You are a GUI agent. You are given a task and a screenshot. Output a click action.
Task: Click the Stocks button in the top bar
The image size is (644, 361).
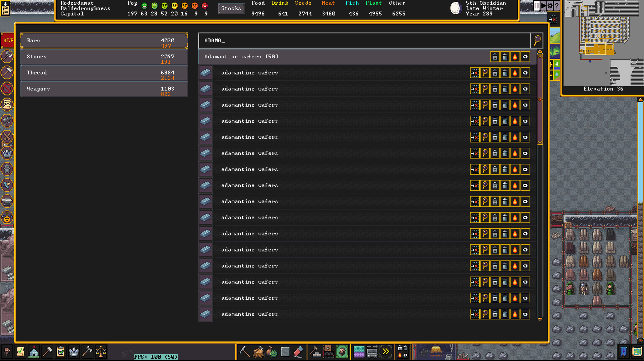point(231,8)
